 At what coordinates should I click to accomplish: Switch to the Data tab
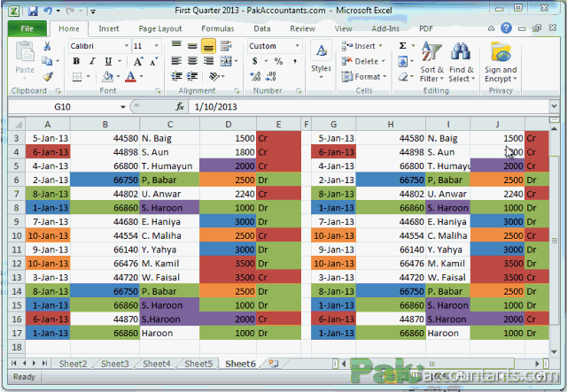262,28
